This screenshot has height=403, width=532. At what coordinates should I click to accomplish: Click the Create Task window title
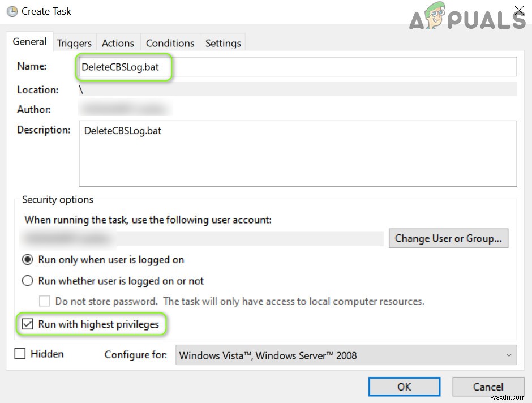coord(46,11)
